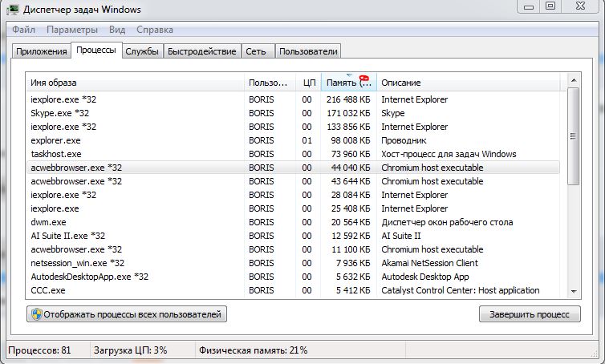Click the Завершить процесс button
Viewport: 605px width, 364px height.
pyautogui.click(x=530, y=314)
